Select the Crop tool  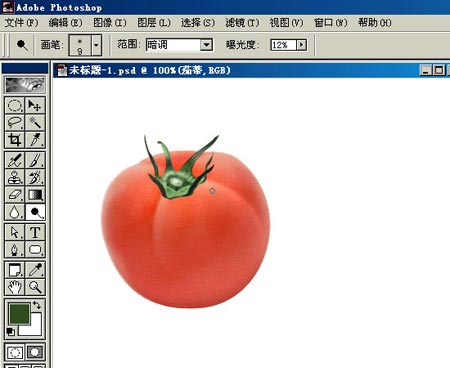pyautogui.click(x=14, y=140)
